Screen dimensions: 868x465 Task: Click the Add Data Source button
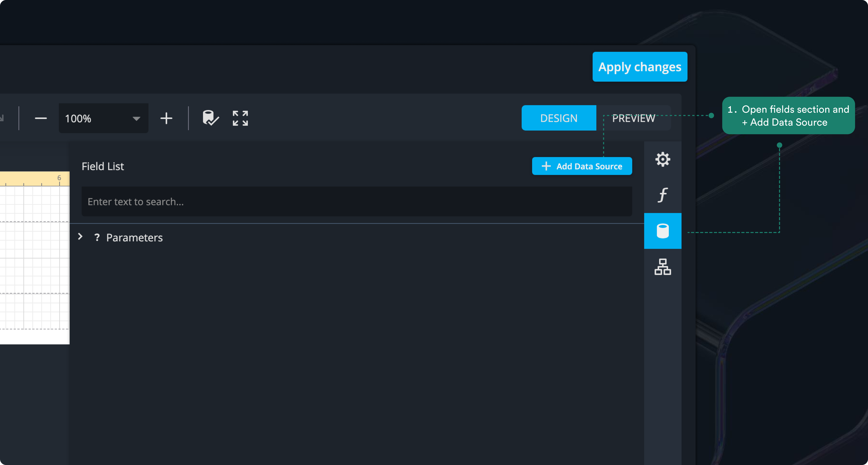(582, 166)
